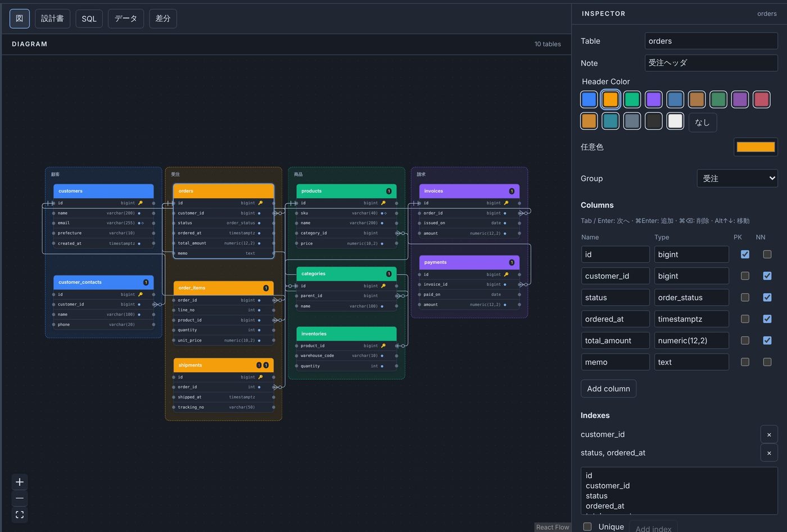Select the inventories table header in diagram

[x=346, y=334]
